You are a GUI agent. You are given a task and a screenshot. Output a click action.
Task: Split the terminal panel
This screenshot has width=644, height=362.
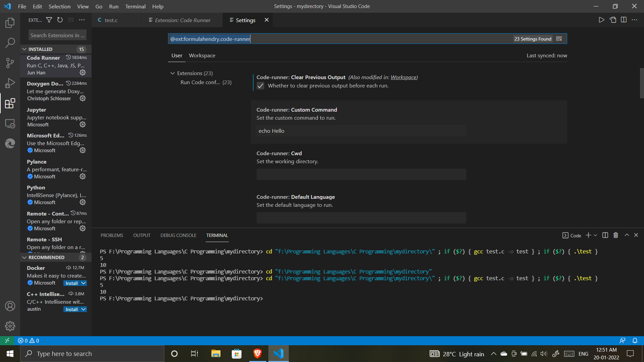click(x=605, y=235)
